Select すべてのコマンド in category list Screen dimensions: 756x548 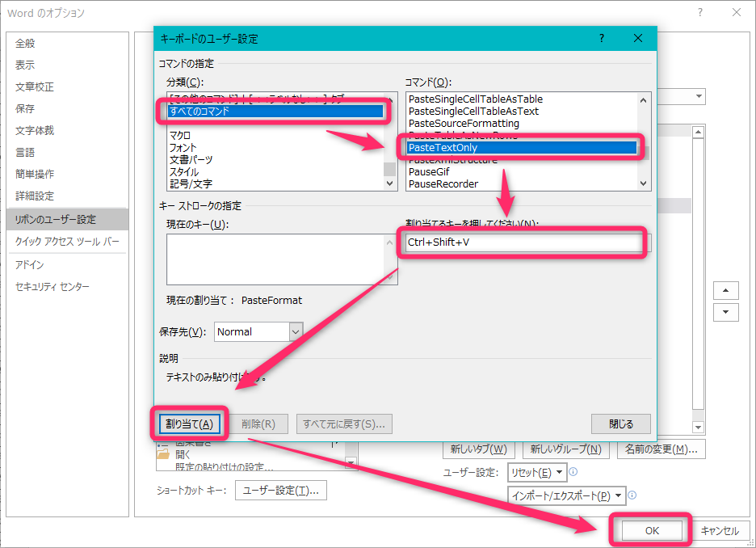275,112
